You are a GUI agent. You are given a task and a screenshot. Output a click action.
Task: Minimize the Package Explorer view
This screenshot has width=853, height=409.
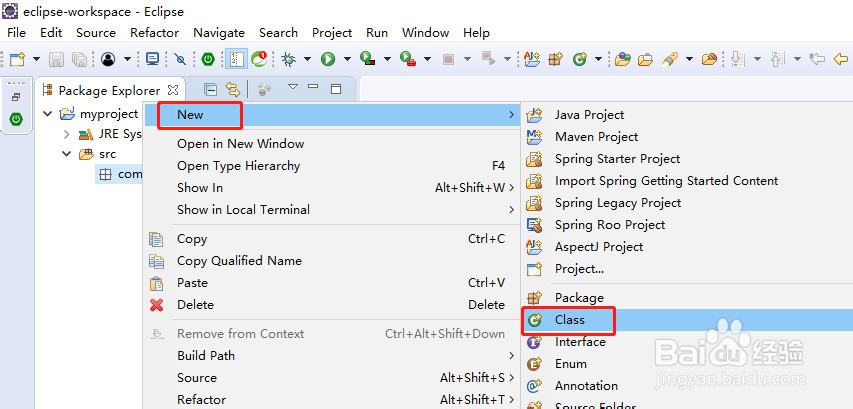pyautogui.click(x=313, y=86)
